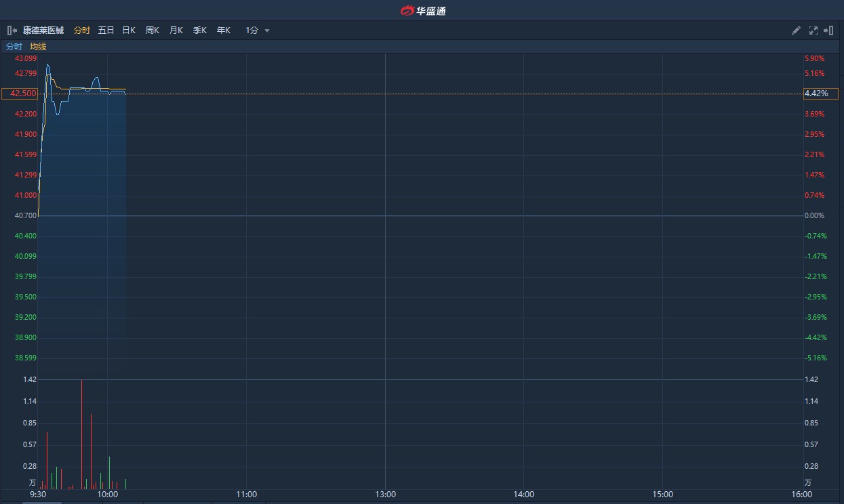Switch to the 五日 tab
The image size is (844, 504).
(106, 30)
